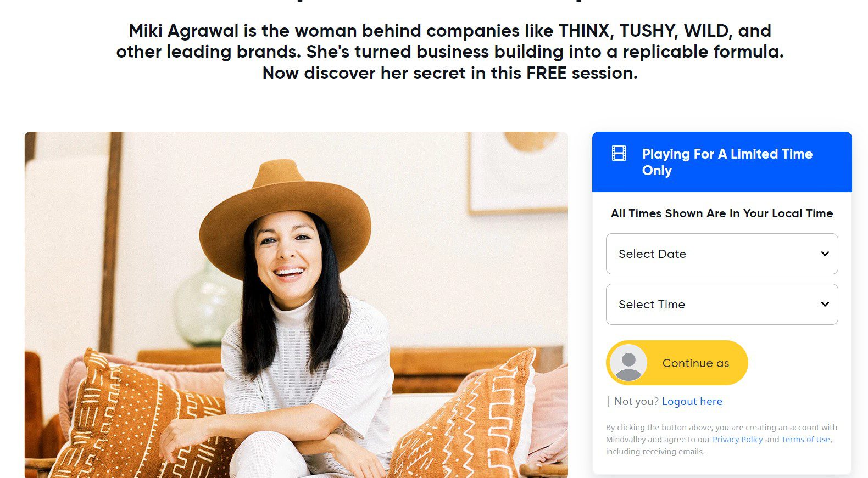Click the film strip icon in blue header
The height and width of the screenshot is (478, 868).
pos(619,153)
